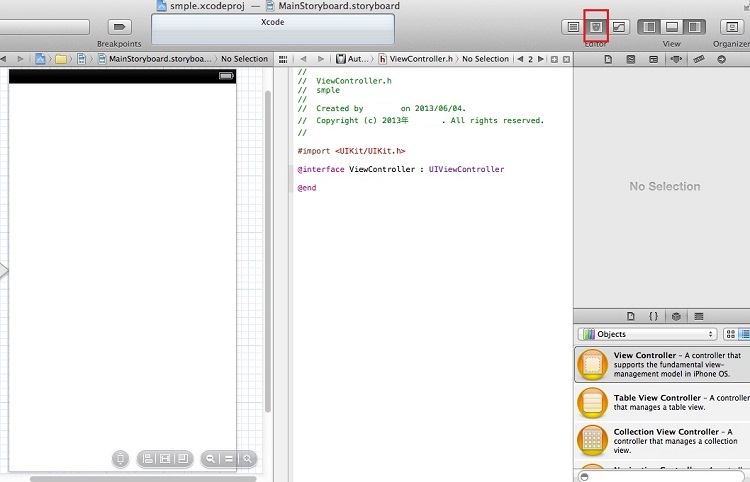Show the File Template library
This screenshot has width=750, height=482.
[x=630, y=316]
